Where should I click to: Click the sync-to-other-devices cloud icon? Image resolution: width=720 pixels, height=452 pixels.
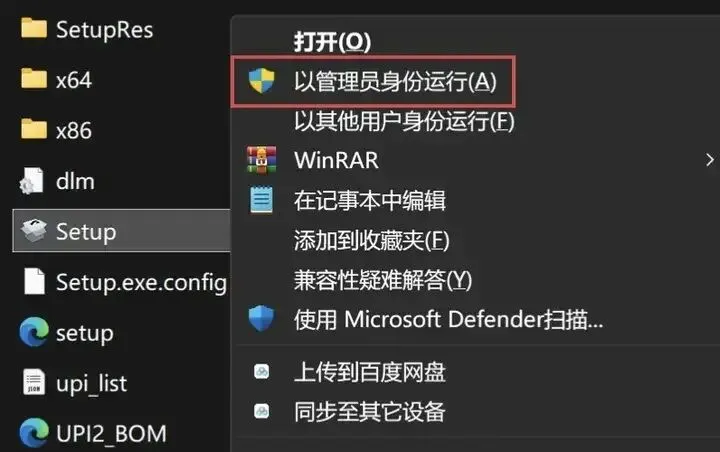261,411
